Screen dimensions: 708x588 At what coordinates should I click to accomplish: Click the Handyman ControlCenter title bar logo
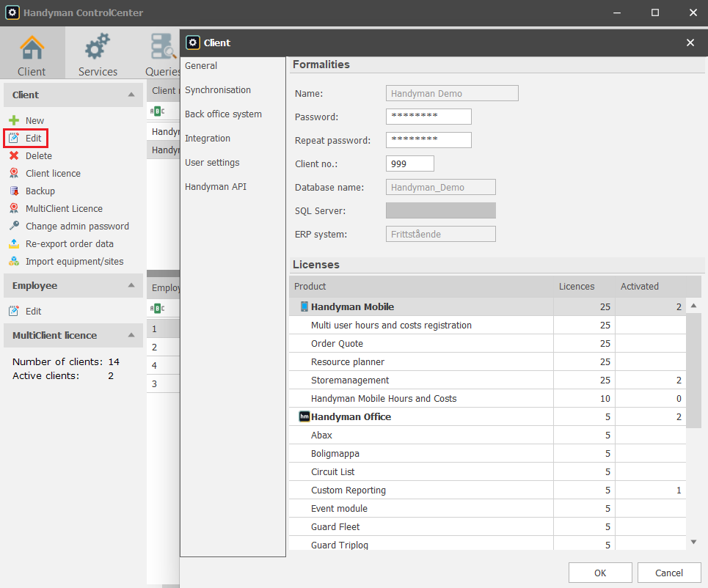[12, 12]
